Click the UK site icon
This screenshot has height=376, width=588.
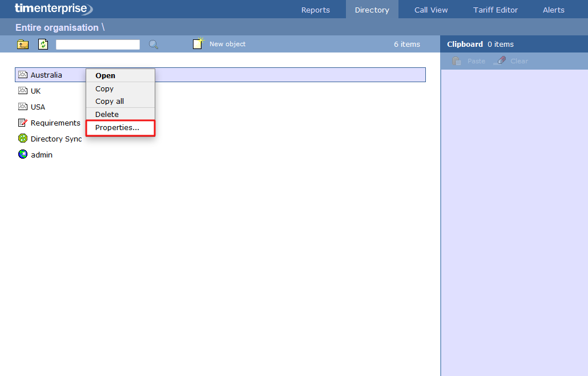(23, 91)
